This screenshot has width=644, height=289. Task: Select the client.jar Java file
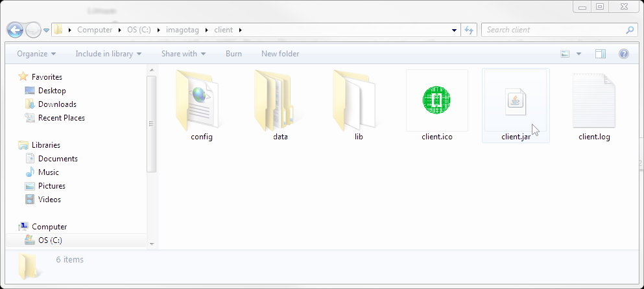click(x=516, y=105)
